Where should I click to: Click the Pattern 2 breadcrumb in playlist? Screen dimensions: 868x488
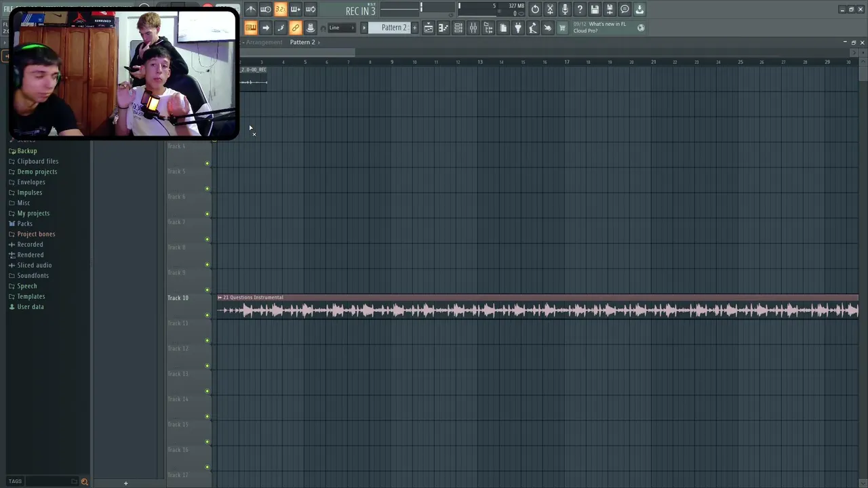pyautogui.click(x=302, y=42)
